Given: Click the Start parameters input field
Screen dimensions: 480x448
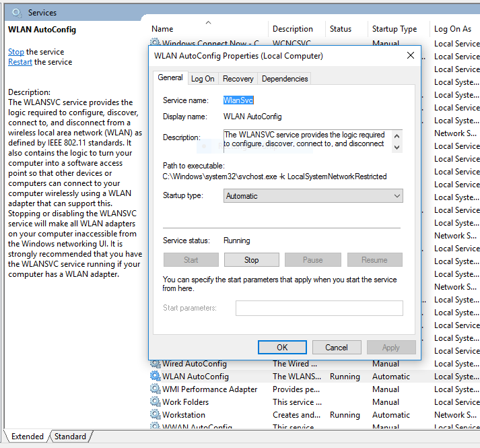Looking at the screenshot, I should [x=319, y=308].
